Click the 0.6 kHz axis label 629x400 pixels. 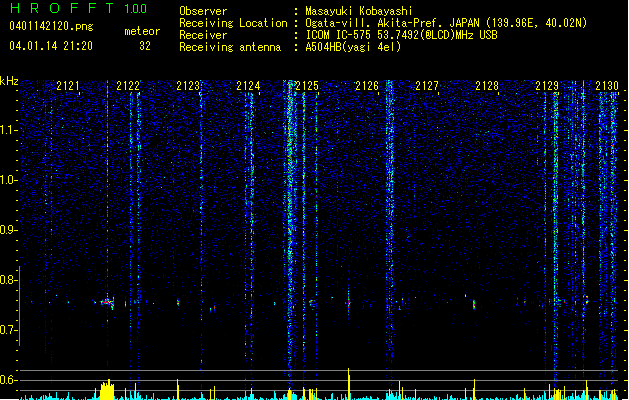coord(8,380)
